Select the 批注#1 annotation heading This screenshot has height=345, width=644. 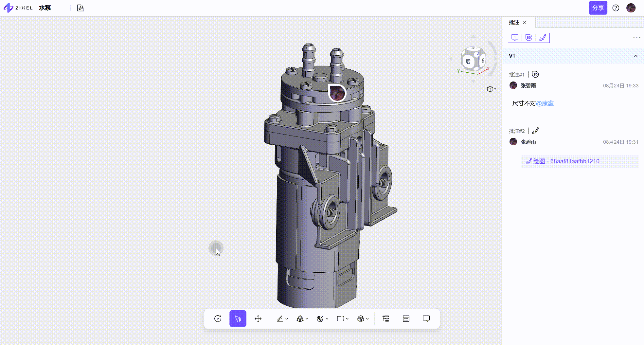[517, 75]
